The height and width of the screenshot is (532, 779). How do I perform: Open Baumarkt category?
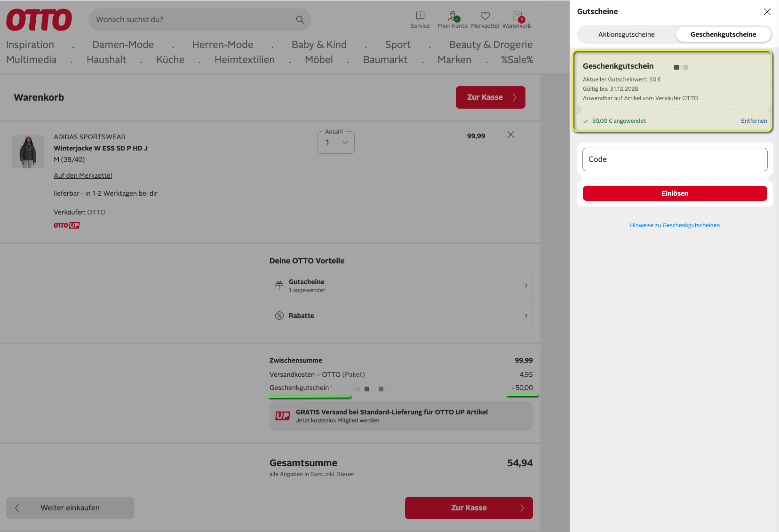tap(385, 60)
